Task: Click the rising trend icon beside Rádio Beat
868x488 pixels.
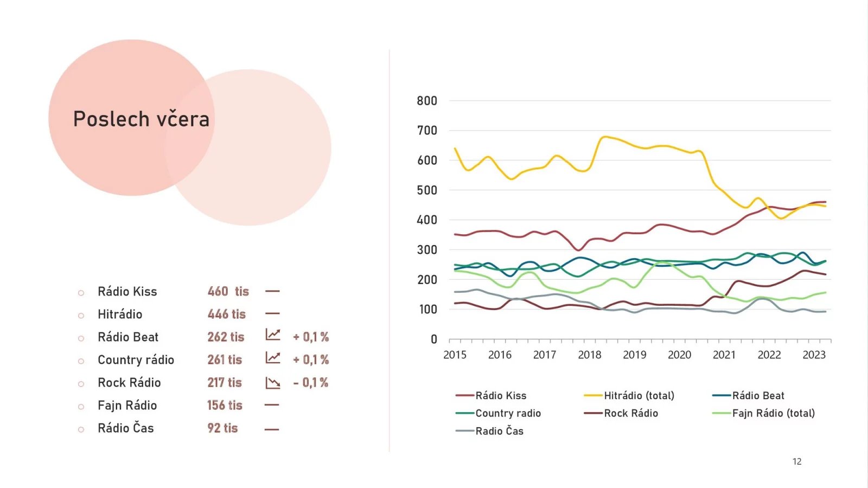Action: 273,335
